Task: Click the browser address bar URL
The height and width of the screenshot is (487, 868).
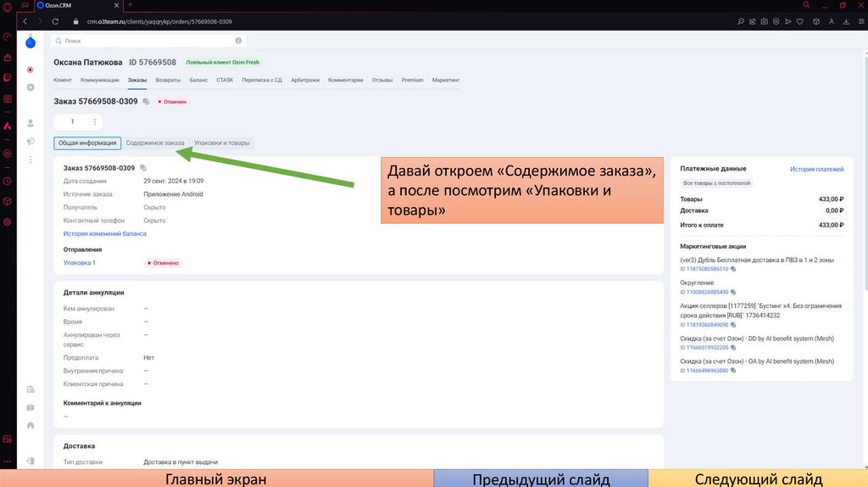Action: 159,21
